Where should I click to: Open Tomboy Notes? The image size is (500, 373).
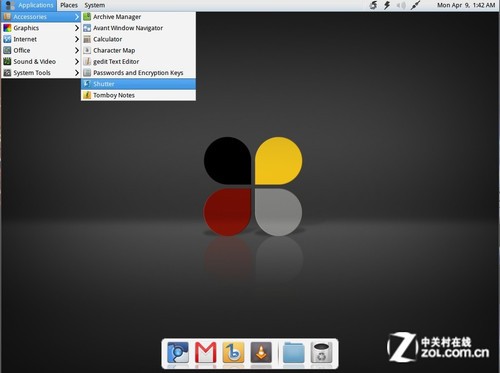[x=138, y=95]
